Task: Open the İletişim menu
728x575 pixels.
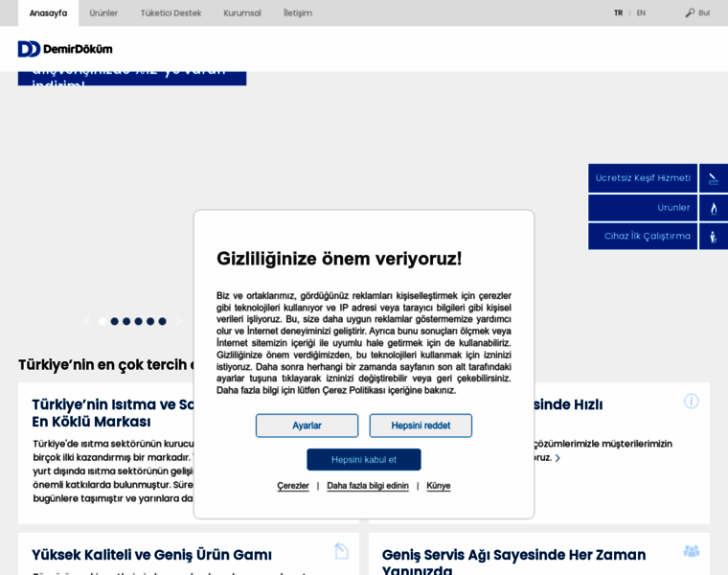Action: (x=298, y=13)
